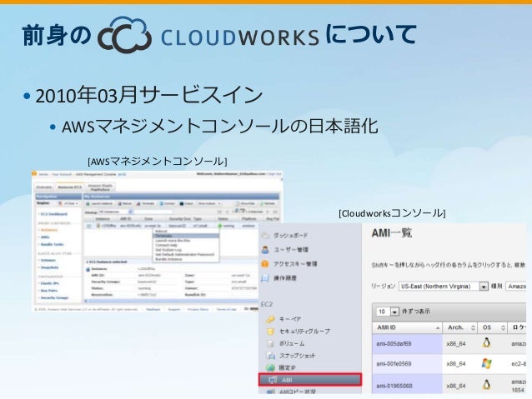532x399 pixels.
Task: Click the ボリューム disk icon
Action: pyautogui.click(x=270, y=343)
